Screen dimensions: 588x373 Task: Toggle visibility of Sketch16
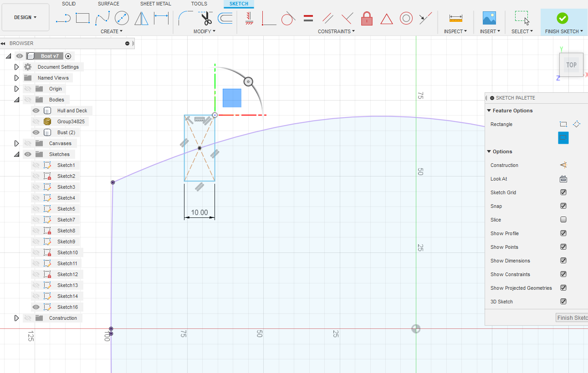tap(36, 307)
